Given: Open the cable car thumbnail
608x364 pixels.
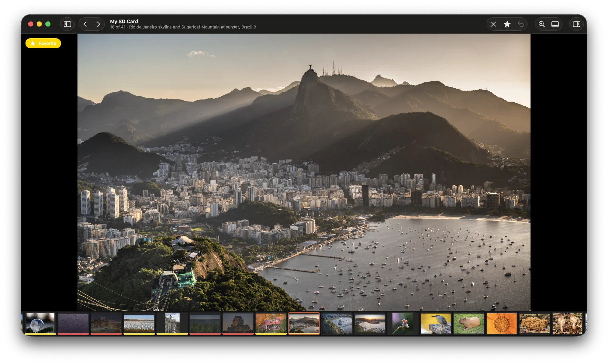Looking at the screenshot, I should (337, 324).
